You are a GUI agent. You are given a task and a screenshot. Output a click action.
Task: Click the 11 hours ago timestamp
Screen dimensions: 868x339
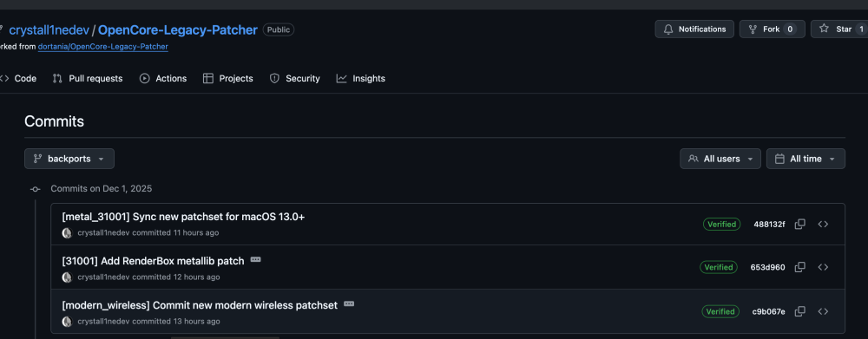point(196,233)
